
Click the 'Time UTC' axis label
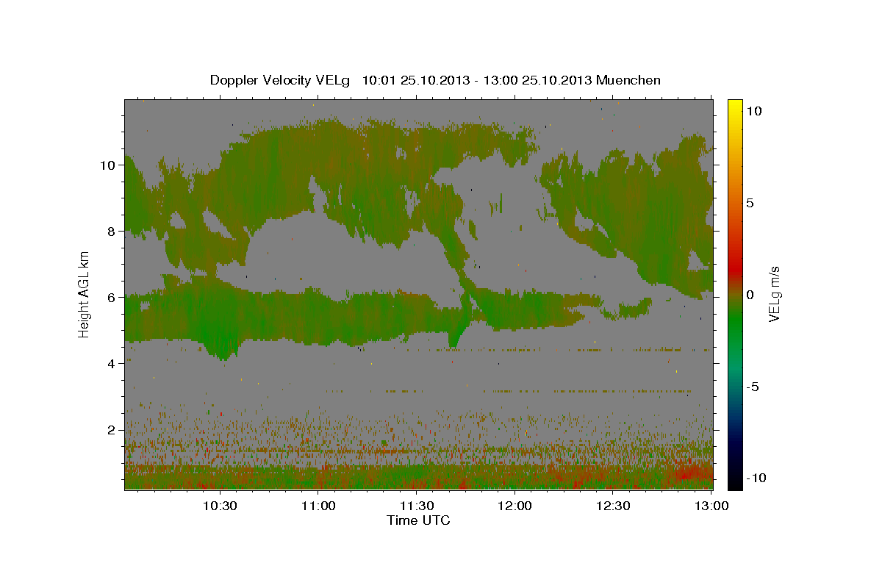coord(418,520)
